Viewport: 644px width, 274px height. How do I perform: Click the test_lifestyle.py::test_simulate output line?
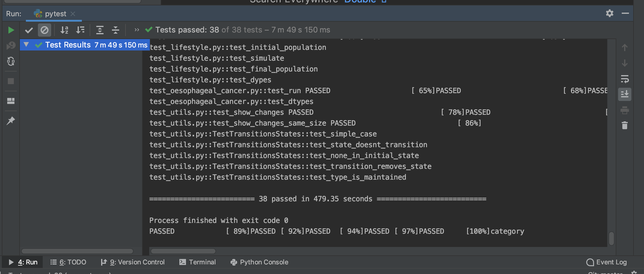217,58
